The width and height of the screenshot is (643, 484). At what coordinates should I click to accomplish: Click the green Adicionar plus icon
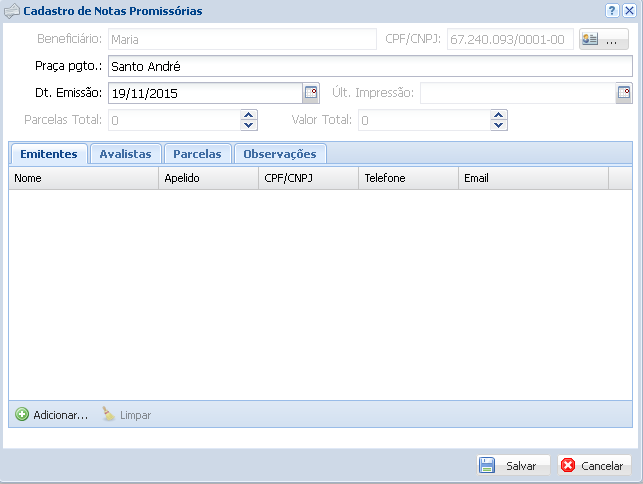click(x=22, y=414)
